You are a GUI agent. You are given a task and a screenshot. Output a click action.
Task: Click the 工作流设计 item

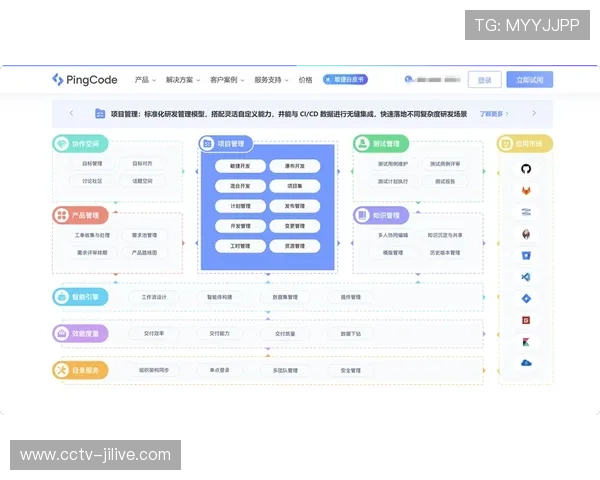click(154, 297)
